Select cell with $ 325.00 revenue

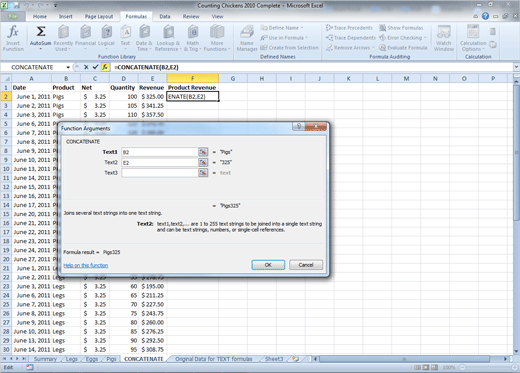[x=152, y=97]
